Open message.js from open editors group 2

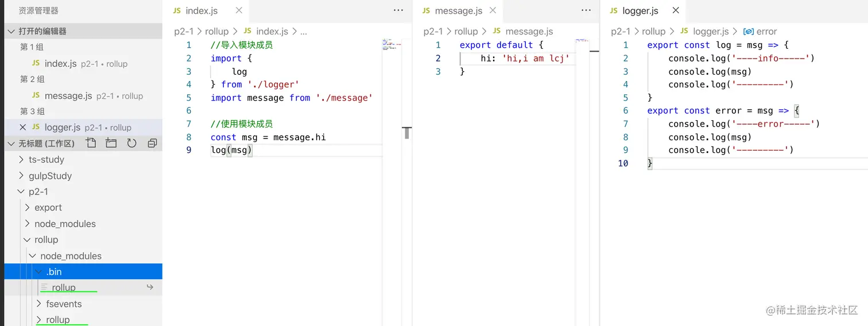pyautogui.click(x=83, y=95)
